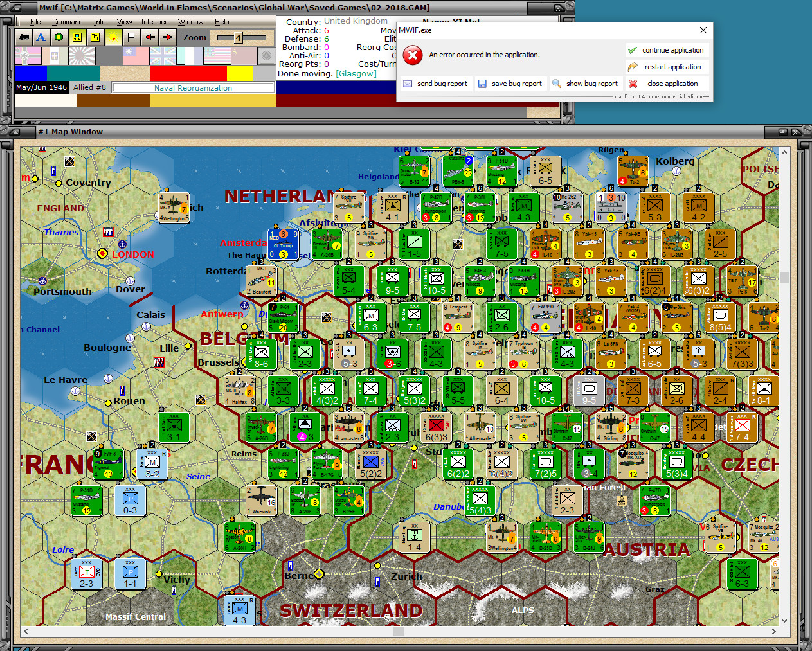Click the round gray button beside the flags
This screenshot has height=651, width=812.
click(267, 56)
